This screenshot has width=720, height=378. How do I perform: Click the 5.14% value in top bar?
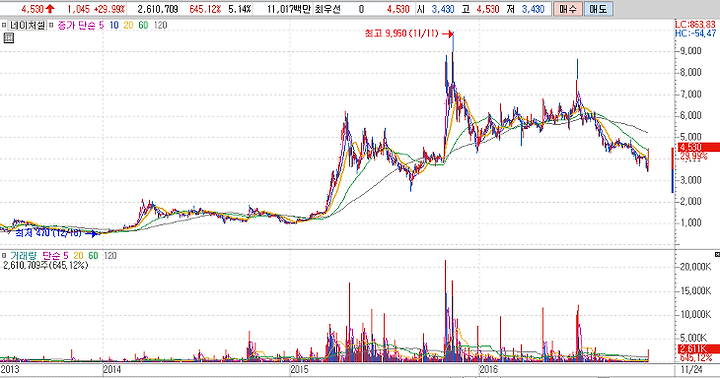pyautogui.click(x=240, y=9)
